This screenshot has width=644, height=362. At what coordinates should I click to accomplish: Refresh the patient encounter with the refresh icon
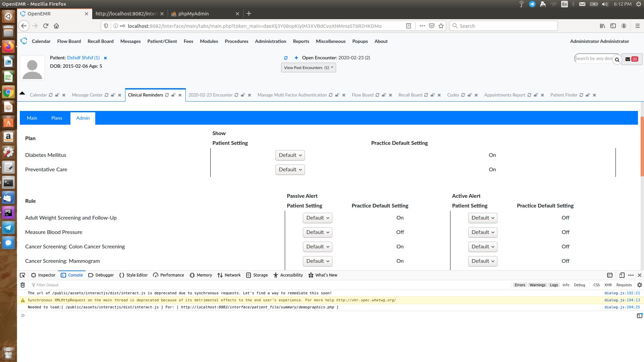click(x=286, y=58)
